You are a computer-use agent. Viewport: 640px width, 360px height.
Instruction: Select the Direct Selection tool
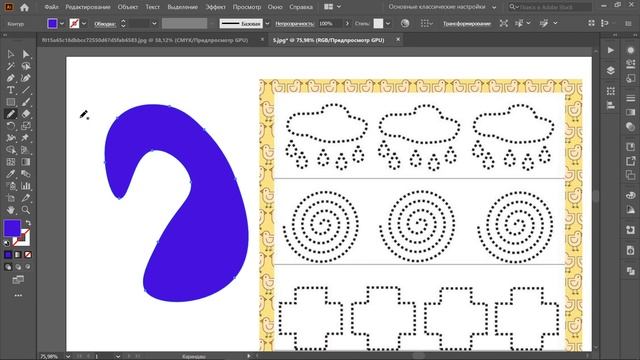pos(26,54)
